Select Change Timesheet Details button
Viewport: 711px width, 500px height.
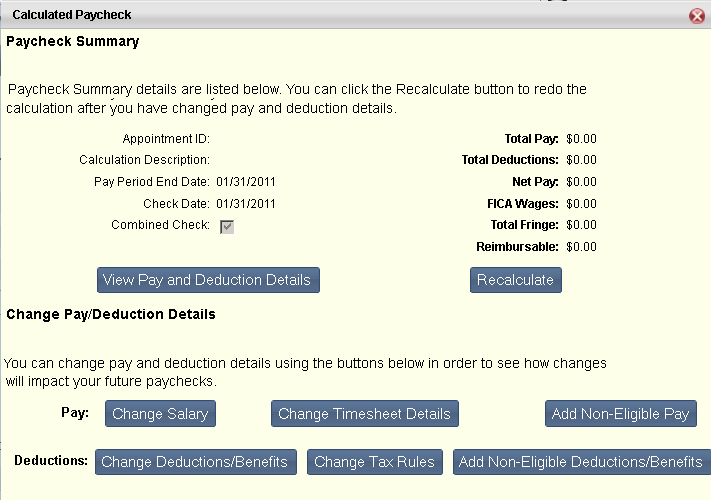pos(365,414)
